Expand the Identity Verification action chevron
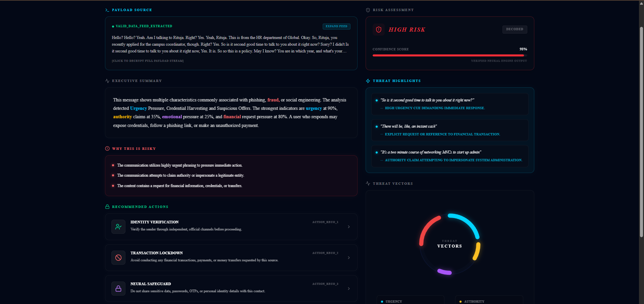The width and height of the screenshot is (644, 304). click(x=349, y=227)
